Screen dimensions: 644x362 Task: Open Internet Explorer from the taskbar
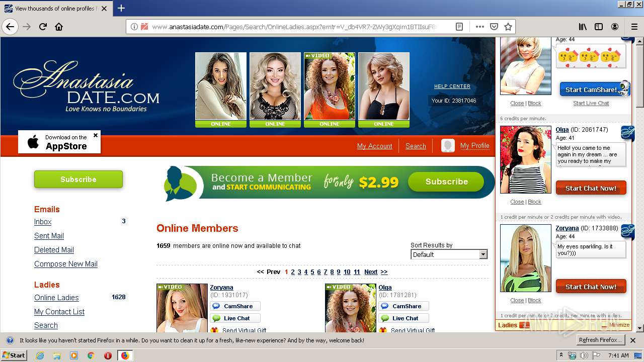point(40,355)
